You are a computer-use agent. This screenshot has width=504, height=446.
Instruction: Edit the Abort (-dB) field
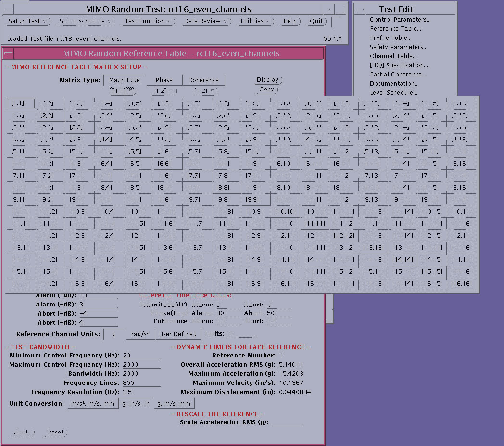pos(98,314)
